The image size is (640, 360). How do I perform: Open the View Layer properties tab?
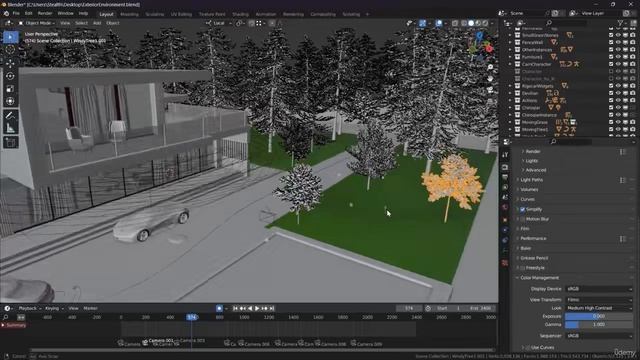pos(505,187)
